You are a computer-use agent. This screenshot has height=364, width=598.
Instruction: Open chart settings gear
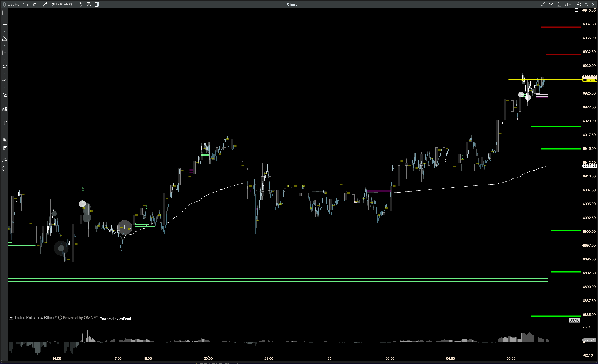pos(579,4)
